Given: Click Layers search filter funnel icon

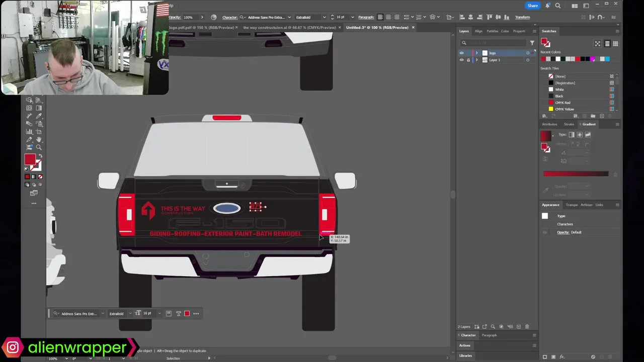Looking at the screenshot, I should pos(532,43).
